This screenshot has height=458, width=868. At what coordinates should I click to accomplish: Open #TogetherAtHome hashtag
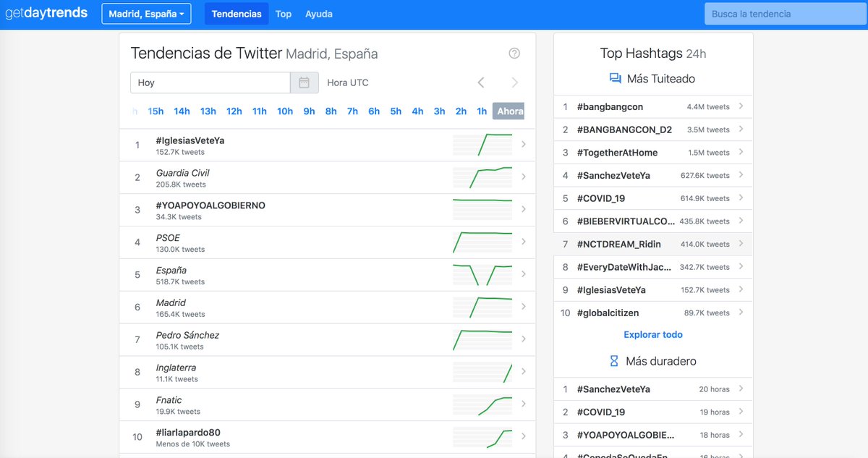tap(619, 153)
